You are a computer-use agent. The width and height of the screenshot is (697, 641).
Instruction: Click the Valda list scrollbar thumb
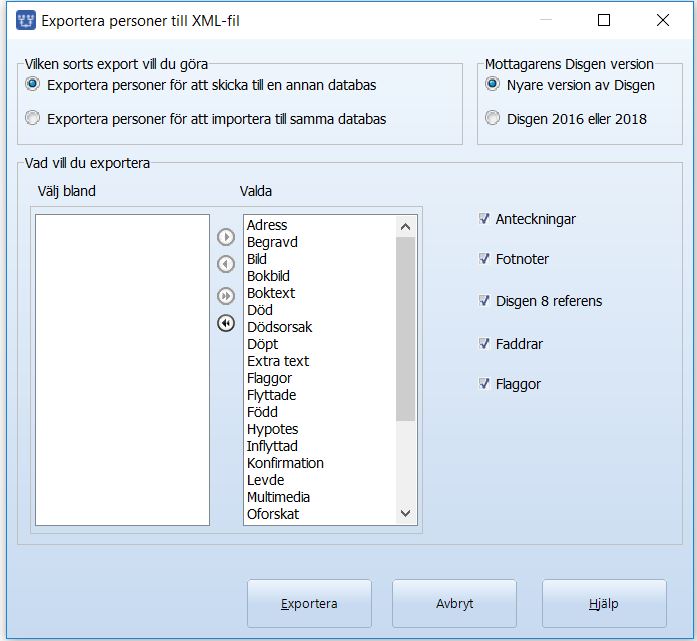point(405,329)
